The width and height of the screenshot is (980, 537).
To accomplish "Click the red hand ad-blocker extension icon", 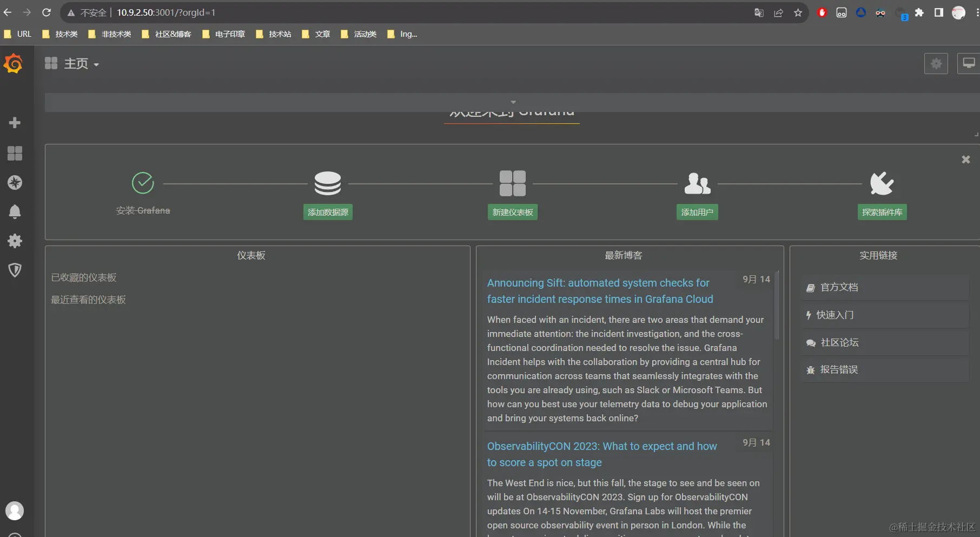I will pyautogui.click(x=822, y=12).
